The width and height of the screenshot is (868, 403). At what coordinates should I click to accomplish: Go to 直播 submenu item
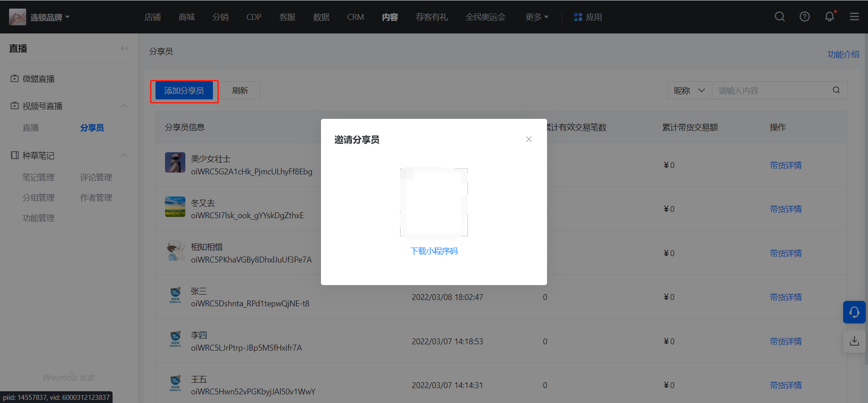click(x=31, y=128)
